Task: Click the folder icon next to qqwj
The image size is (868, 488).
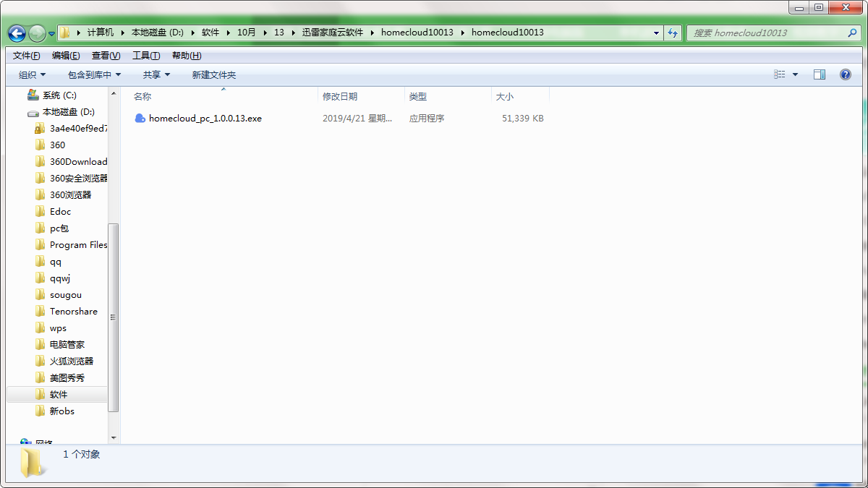Action: click(x=41, y=278)
